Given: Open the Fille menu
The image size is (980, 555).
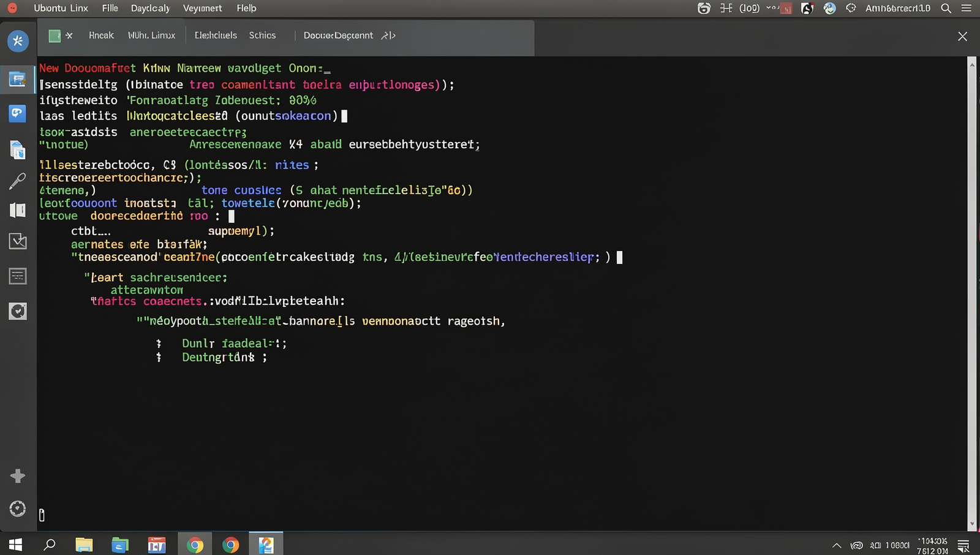Looking at the screenshot, I should [x=110, y=8].
